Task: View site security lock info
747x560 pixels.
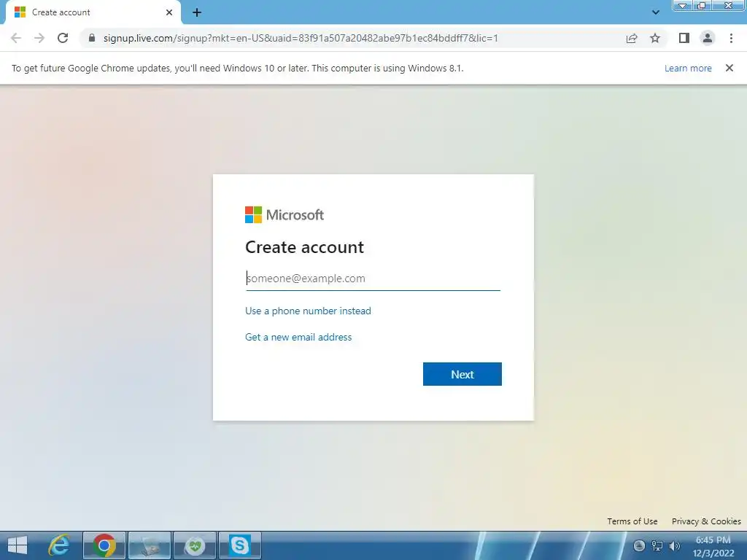Action: point(92,38)
